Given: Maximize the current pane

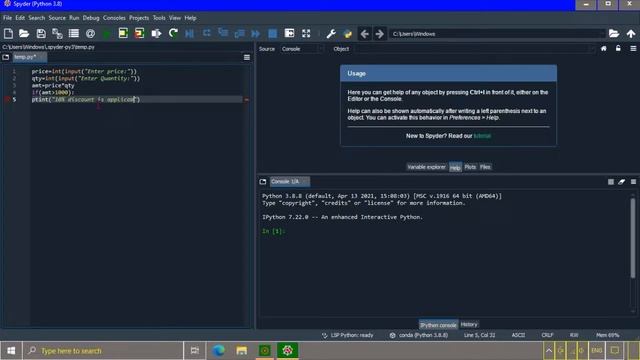Looking at the screenshot, I should pos(289,33).
